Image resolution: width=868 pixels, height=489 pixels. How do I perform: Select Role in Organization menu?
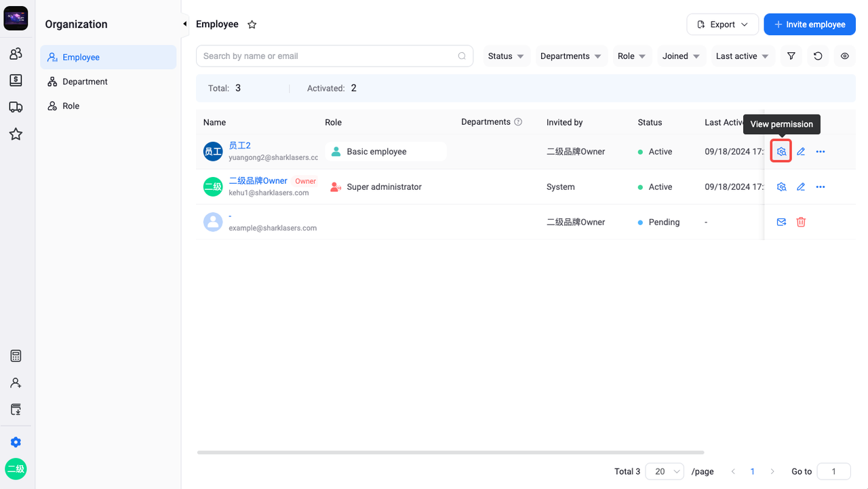click(108, 106)
